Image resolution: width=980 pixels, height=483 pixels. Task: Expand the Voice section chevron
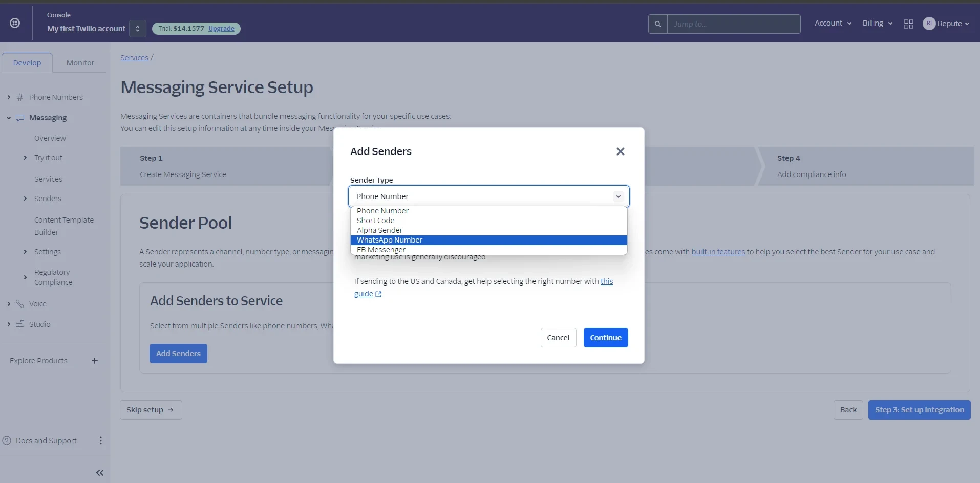[9, 304]
